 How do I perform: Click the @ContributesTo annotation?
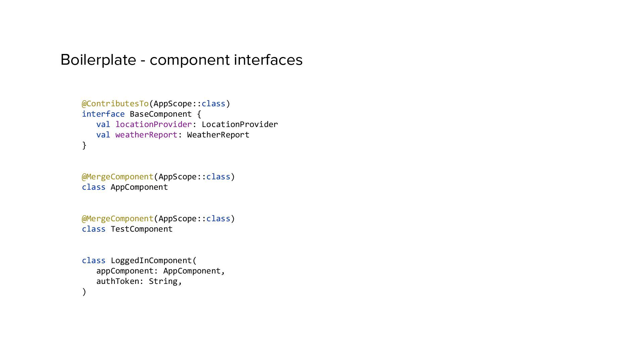pyautogui.click(x=115, y=104)
